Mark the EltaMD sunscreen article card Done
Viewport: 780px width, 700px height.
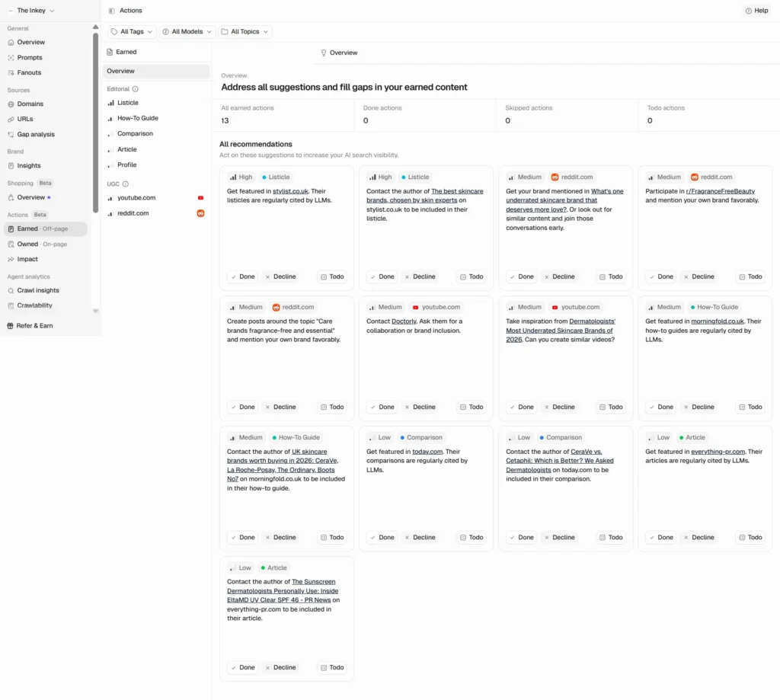(243, 668)
